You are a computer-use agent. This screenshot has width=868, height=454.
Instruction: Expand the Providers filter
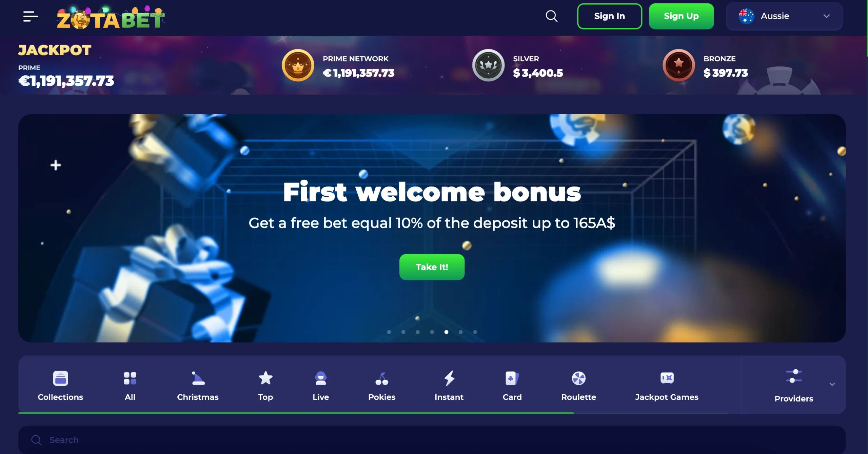point(794,386)
